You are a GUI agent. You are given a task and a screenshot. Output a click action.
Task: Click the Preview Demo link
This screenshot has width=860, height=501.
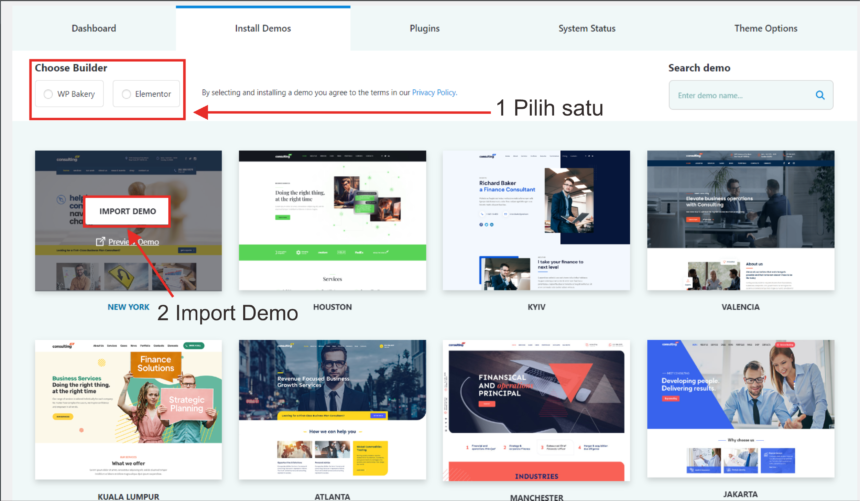pyautogui.click(x=133, y=241)
